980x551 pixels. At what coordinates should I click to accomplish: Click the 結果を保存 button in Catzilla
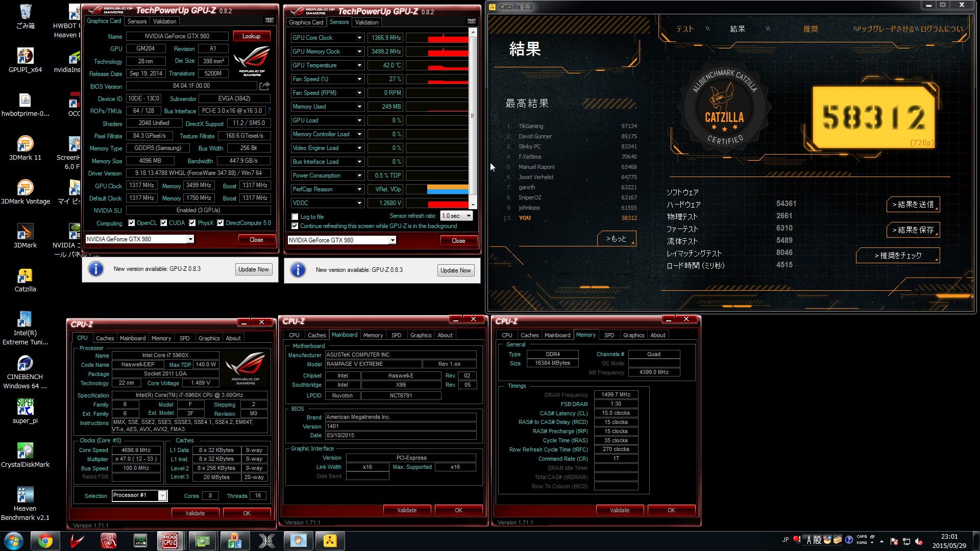coord(913,230)
